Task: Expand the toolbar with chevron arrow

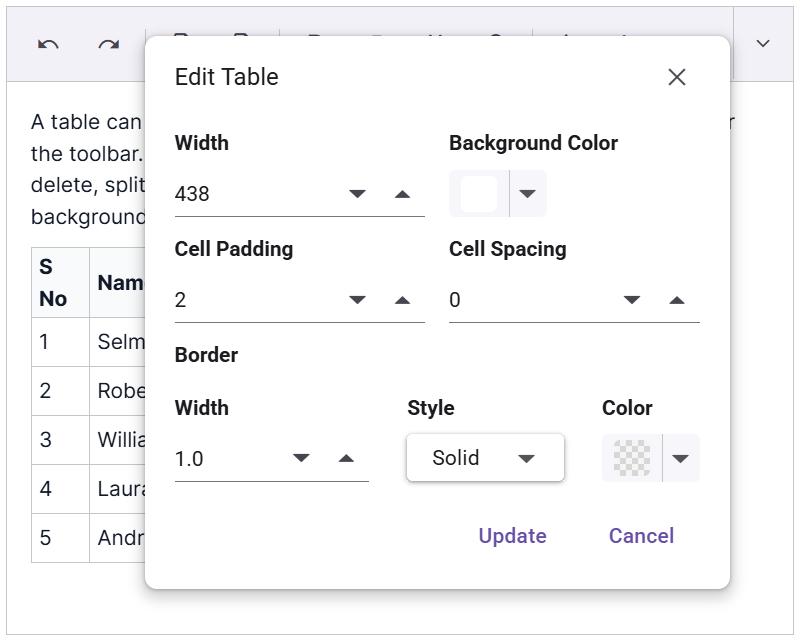Action: (x=762, y=43)
